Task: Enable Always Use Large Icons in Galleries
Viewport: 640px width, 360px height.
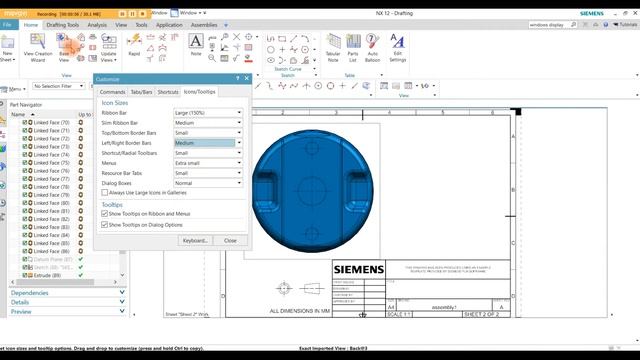Action: (105, 193)
